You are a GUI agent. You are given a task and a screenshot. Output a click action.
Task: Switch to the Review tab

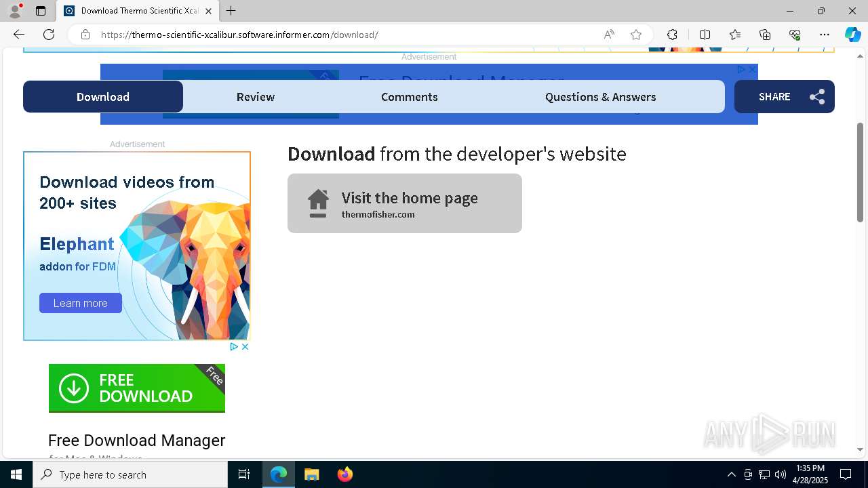256,97
